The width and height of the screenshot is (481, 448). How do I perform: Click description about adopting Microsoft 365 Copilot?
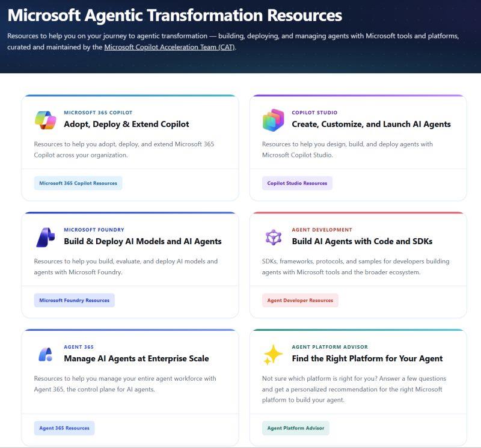click(x=124, y=150)
